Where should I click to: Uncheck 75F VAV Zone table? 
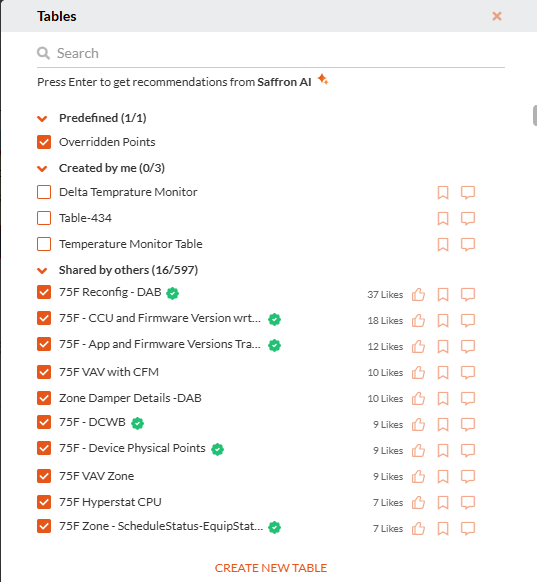pos(44,476)
